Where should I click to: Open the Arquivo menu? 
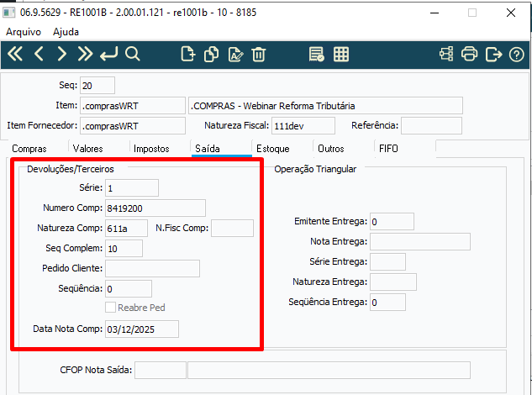coord(24,32)
